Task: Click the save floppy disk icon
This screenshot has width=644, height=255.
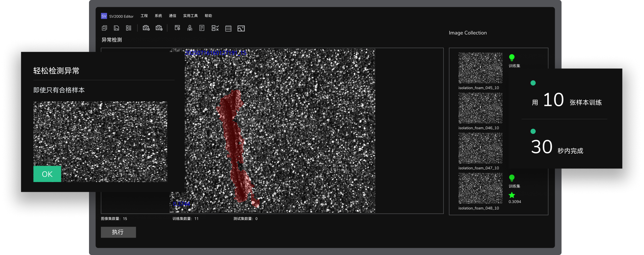Action: click(x=116, y=28)
